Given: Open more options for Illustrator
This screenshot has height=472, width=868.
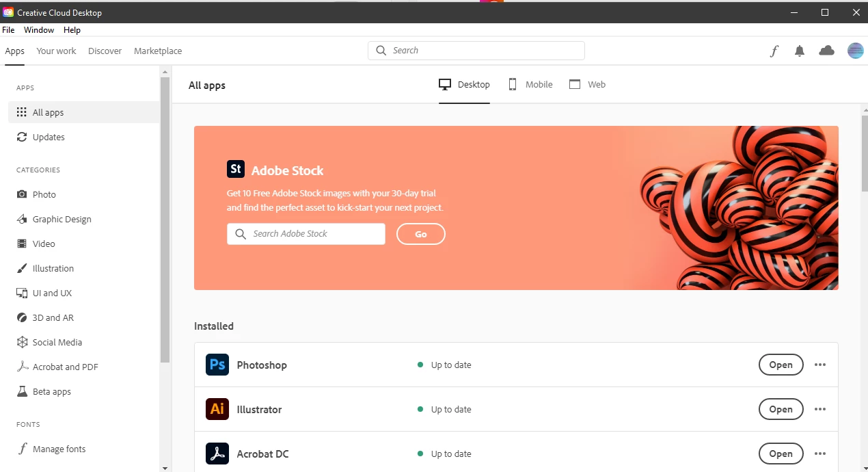Looking at the screenshot, I should point(820,409).
